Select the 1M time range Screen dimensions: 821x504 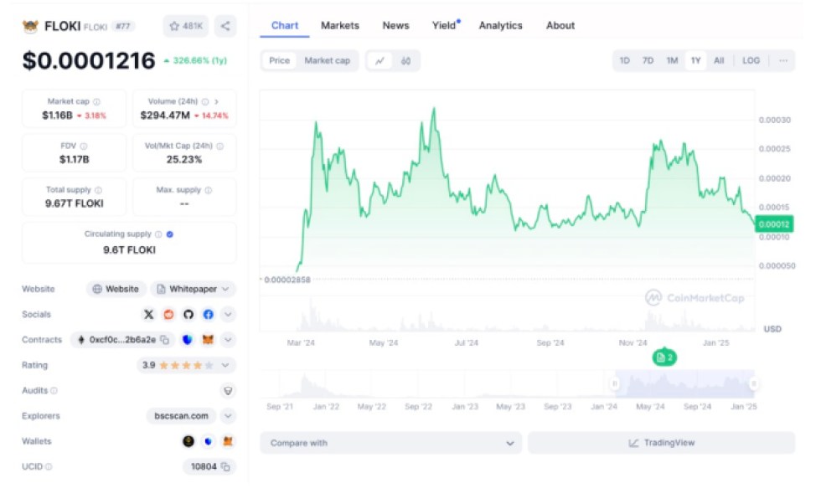(x=671, y=60)
